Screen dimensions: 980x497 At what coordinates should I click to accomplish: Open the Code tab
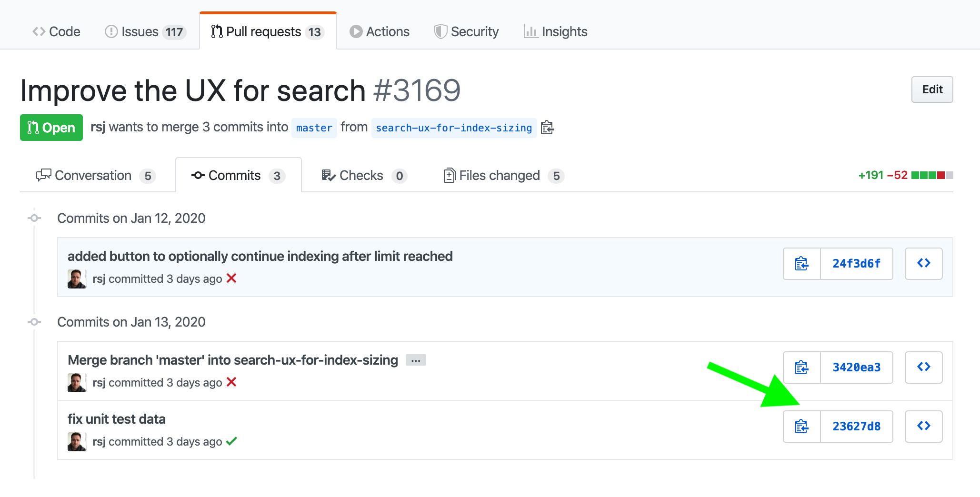point(56,31)
